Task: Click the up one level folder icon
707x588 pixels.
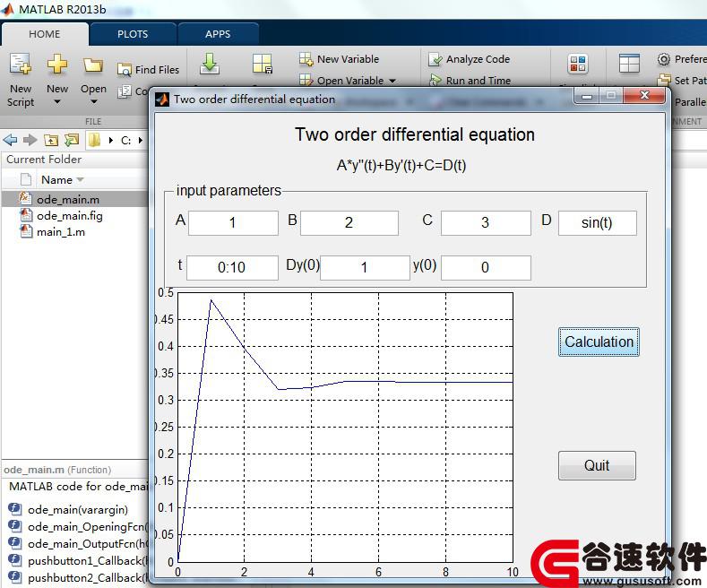Action: (x=51, y=140)
